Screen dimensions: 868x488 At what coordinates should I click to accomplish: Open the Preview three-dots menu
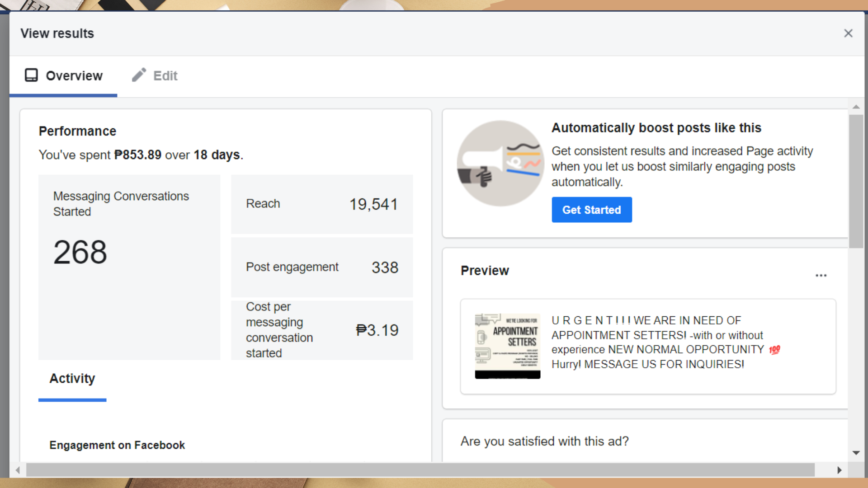point(821,275)
